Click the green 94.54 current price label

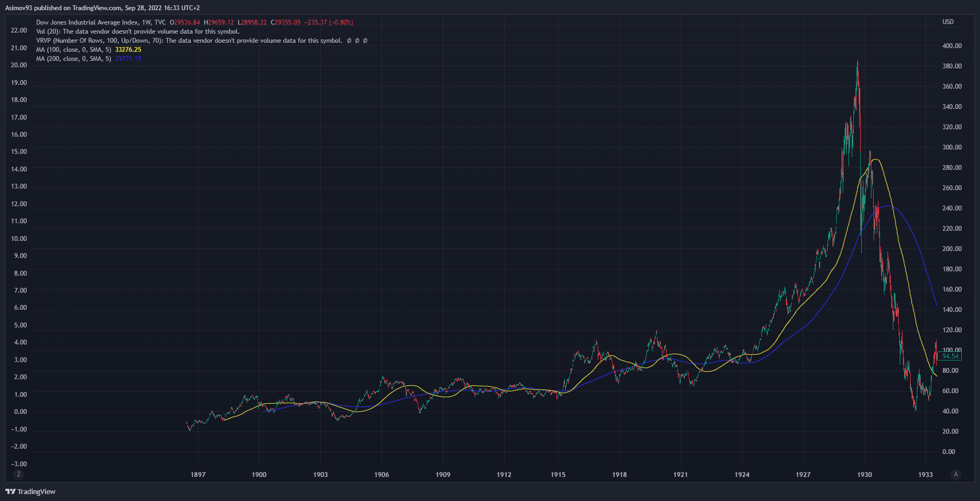[x=950, y=356]
